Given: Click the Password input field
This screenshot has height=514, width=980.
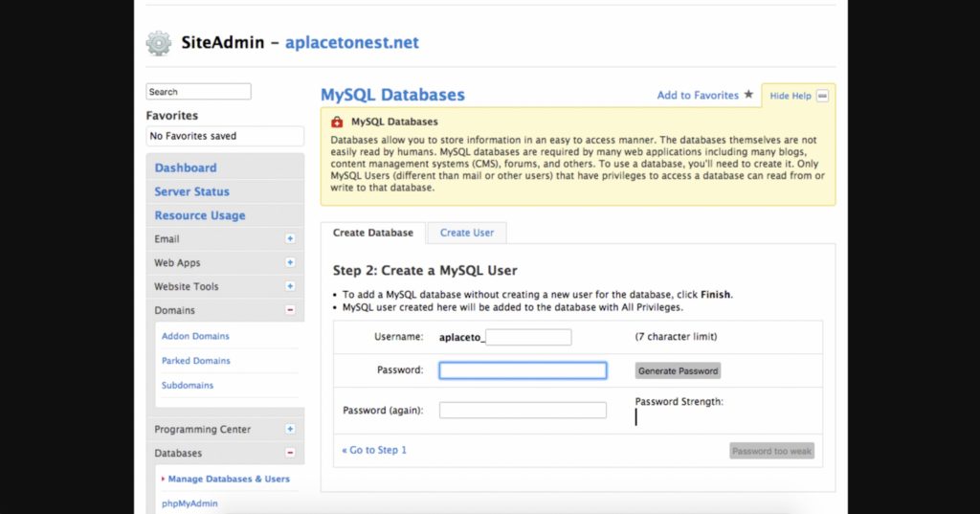Looking at the screenshot, I should 523,370.
